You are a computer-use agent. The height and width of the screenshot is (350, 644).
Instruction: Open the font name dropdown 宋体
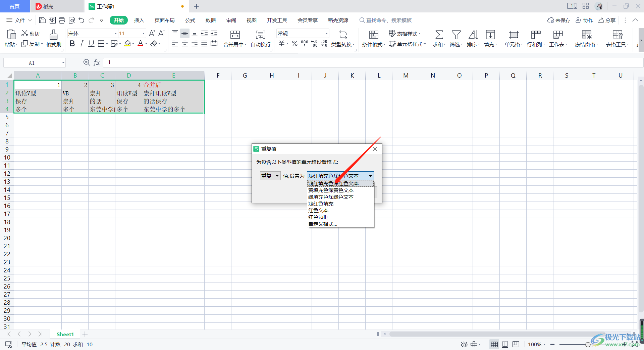click(115, 33)
